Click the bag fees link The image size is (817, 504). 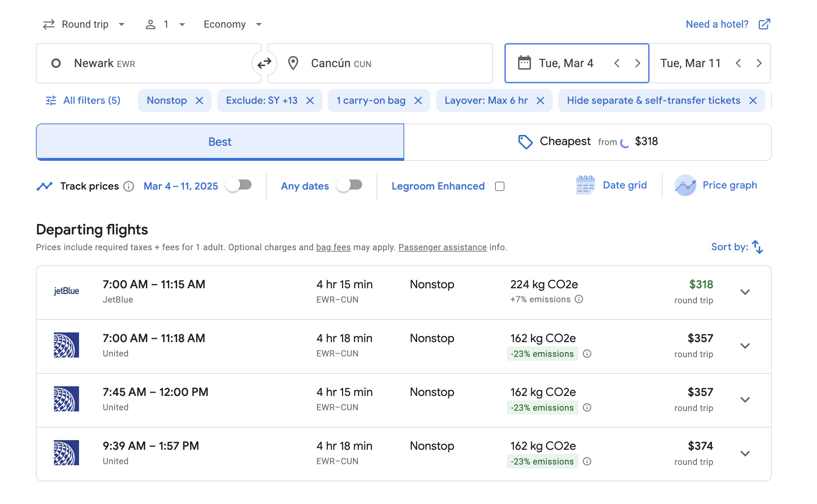pyautogui.click(x=333, y=247)
